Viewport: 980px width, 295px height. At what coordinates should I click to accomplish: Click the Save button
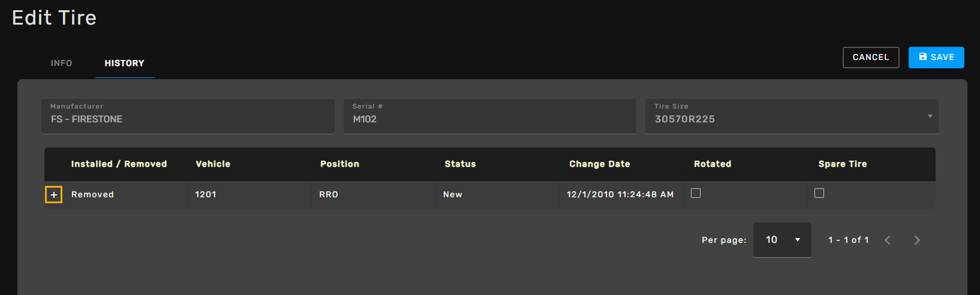[936, 58]
